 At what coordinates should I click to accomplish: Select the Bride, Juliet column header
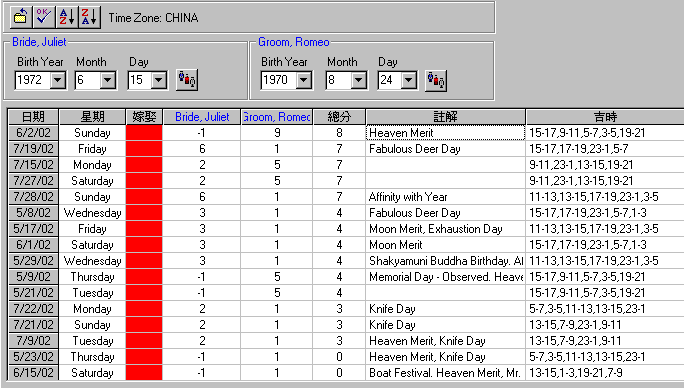point(202,117)
